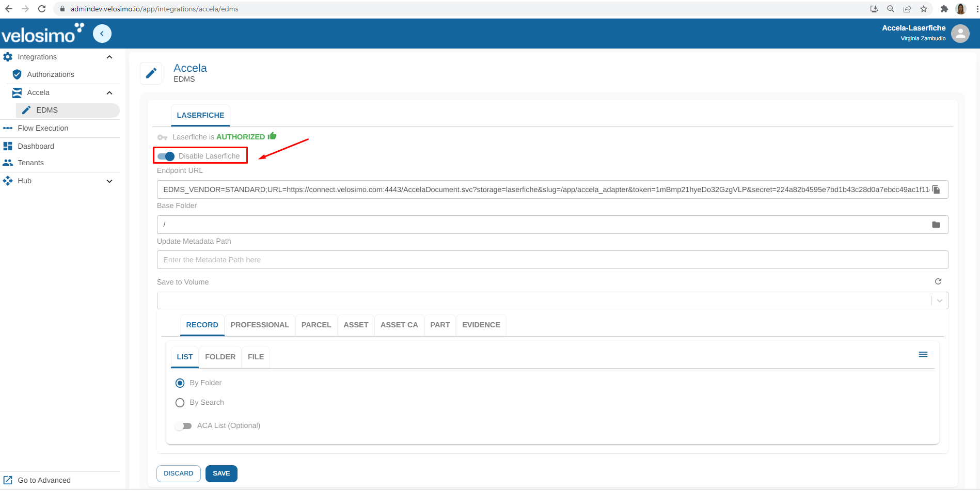
Task: Click the AUTHORIZED status text
Action: (241, 137)
